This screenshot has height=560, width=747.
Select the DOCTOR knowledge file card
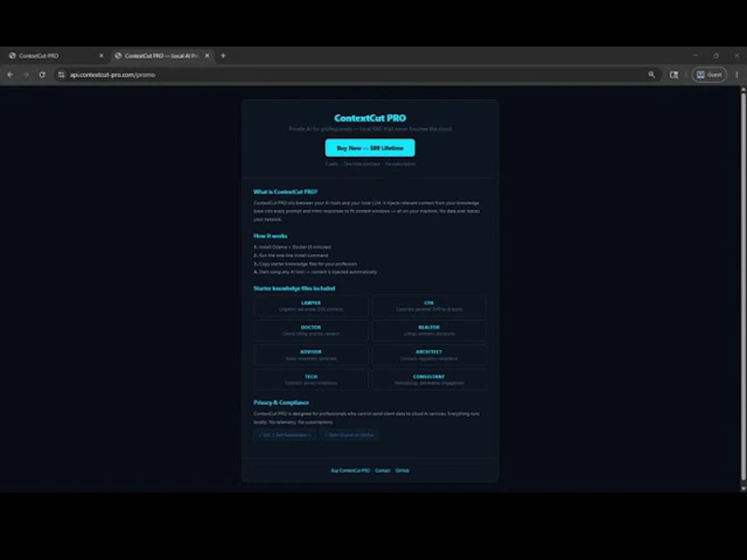311,330
